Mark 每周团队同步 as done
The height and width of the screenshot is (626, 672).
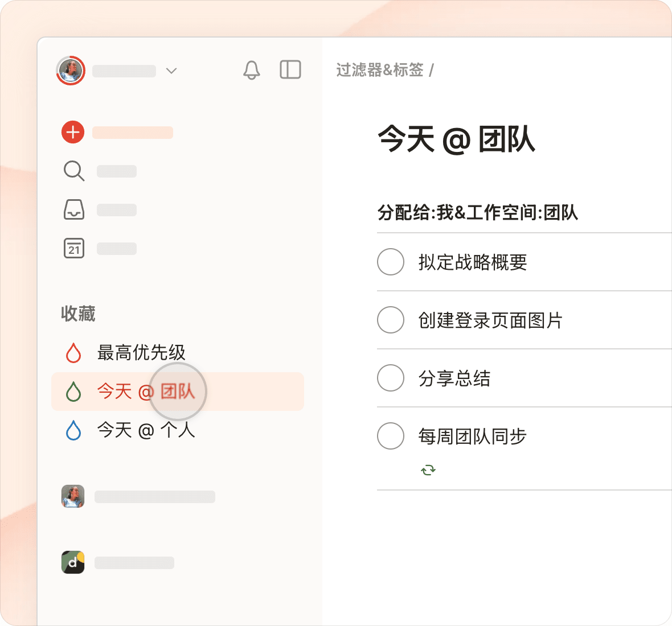391,436
